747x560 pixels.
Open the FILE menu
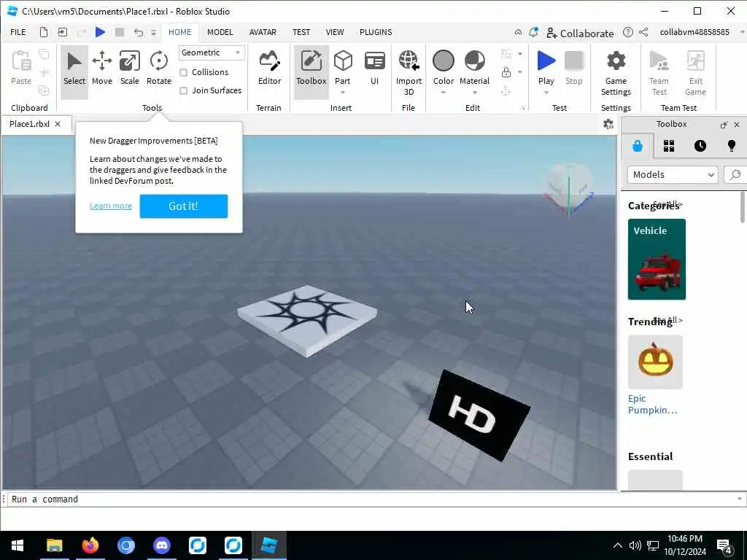pos(18,32)
